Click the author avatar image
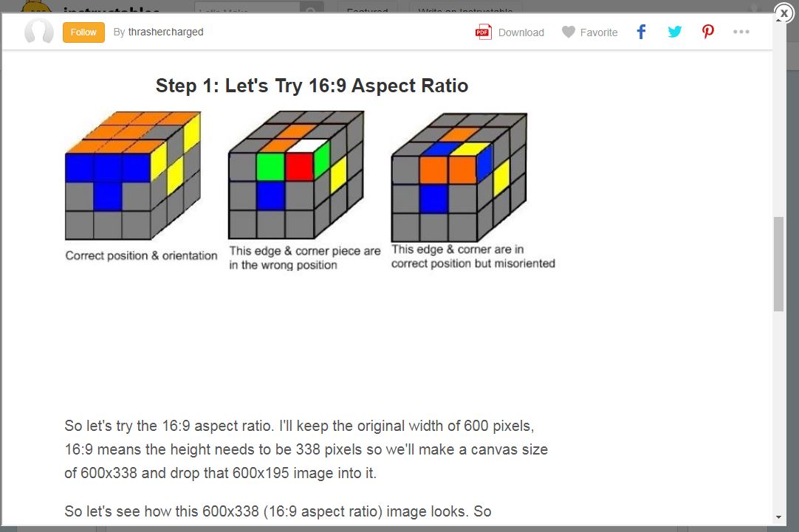 (39, 32)
